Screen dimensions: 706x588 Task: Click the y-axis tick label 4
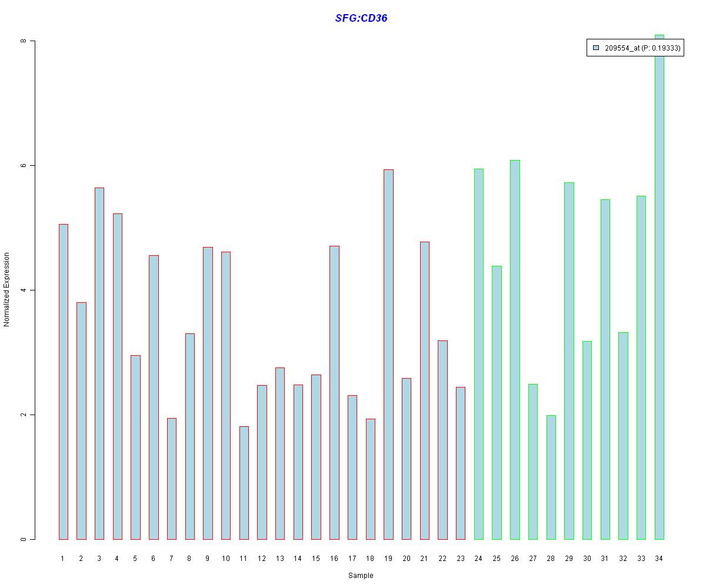(24, 290)
